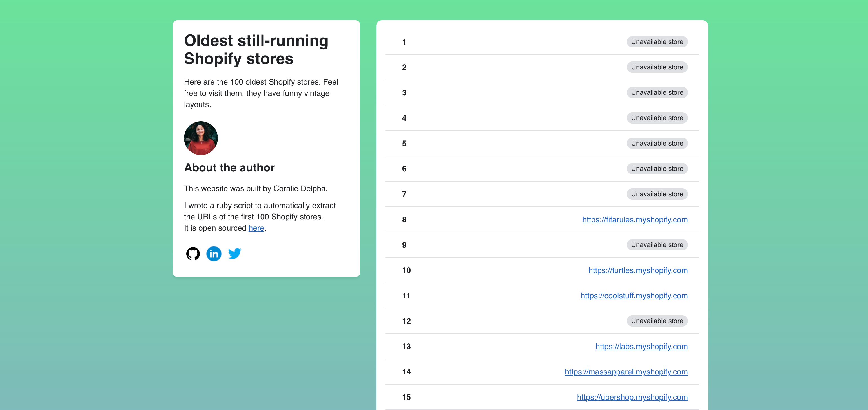Open the coolstuff.myshopify.com link
Screen dimensions: 868x410
pyautogui.click(x=634, y=296)
